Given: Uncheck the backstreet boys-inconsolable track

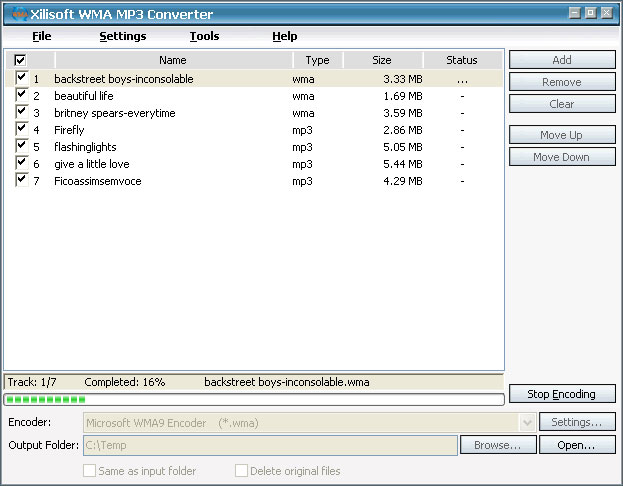Looking at the screenshot, I should coord(21,78).
